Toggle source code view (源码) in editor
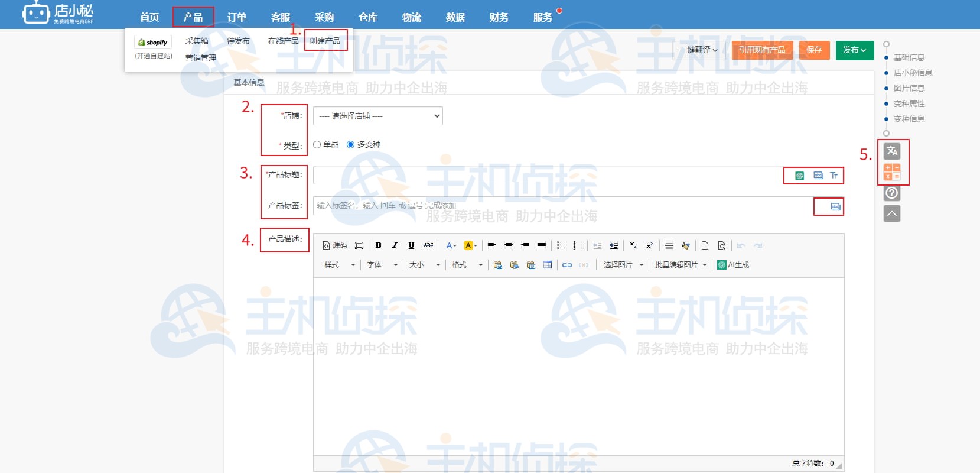The width and height of the screenshot is (980, 473). pyautogui.click(x=335, y=245)
